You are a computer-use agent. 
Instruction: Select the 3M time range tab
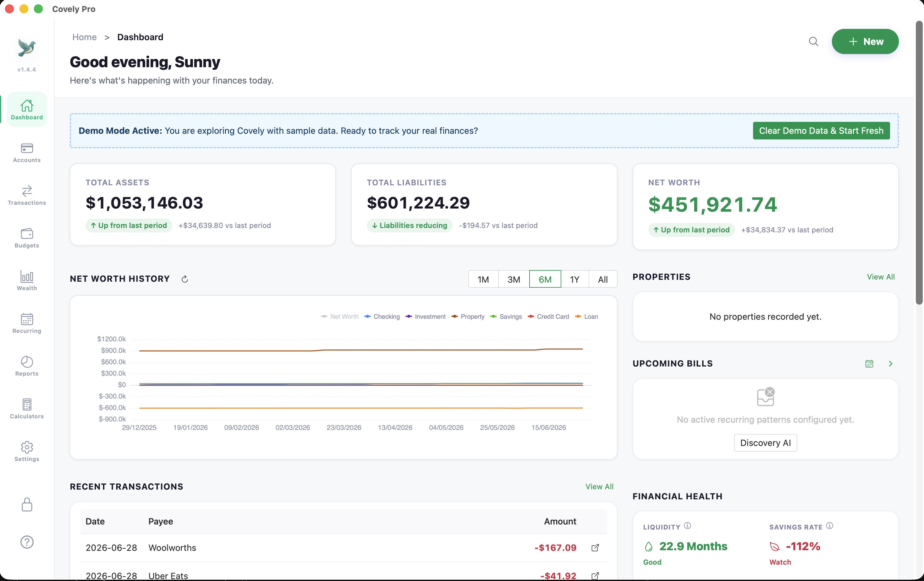point(514,279)
